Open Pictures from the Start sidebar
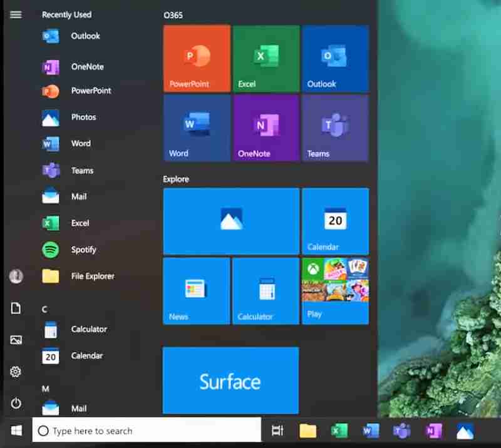This screenshot has height=448, width=501. [x=16, y=339]
